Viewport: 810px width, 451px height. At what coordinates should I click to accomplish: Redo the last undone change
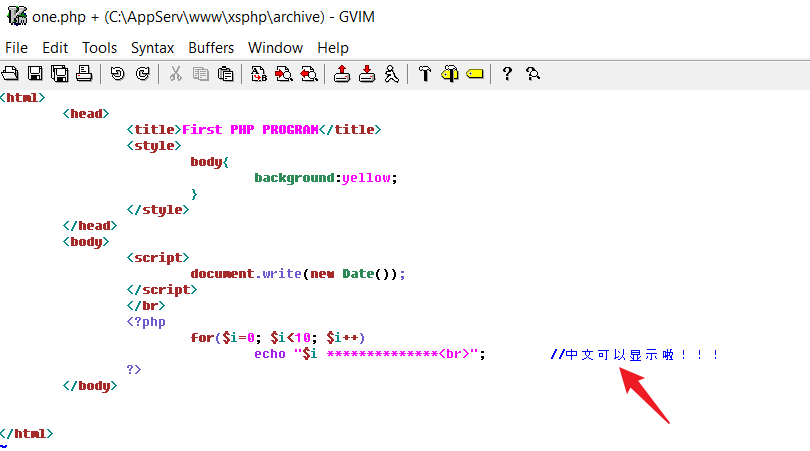pyautogui.click(x=143, y=74)
